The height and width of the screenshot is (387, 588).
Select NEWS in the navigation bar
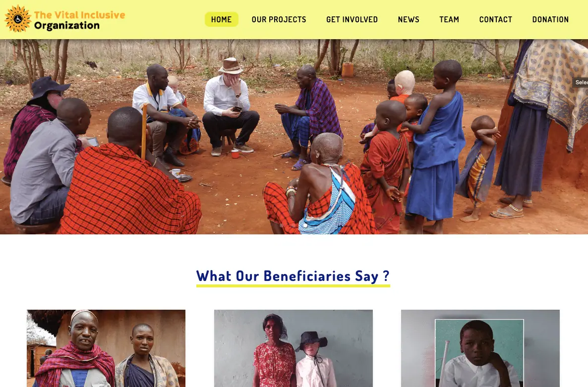[409, 19]
